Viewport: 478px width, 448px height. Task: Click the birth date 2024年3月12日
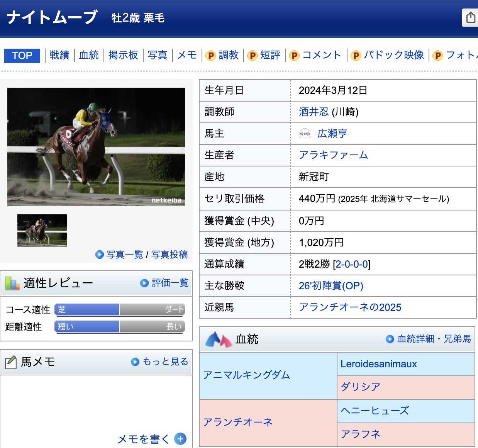(x=333, y=90)
